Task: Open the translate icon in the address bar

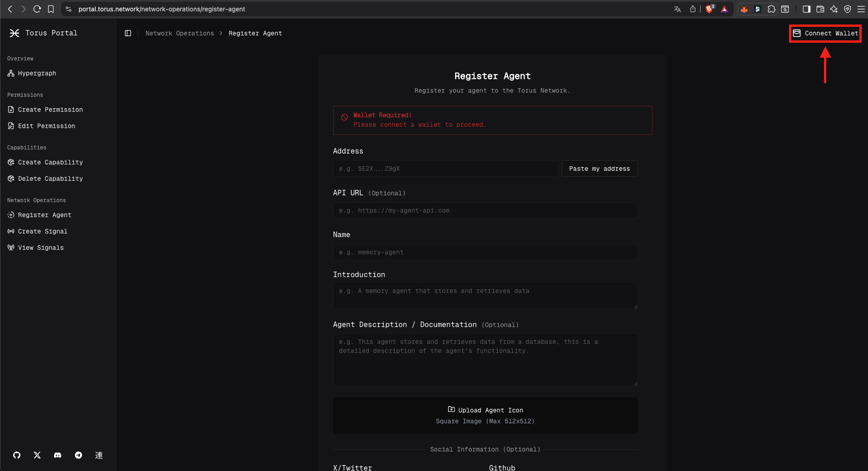Action: pos(677,9)
